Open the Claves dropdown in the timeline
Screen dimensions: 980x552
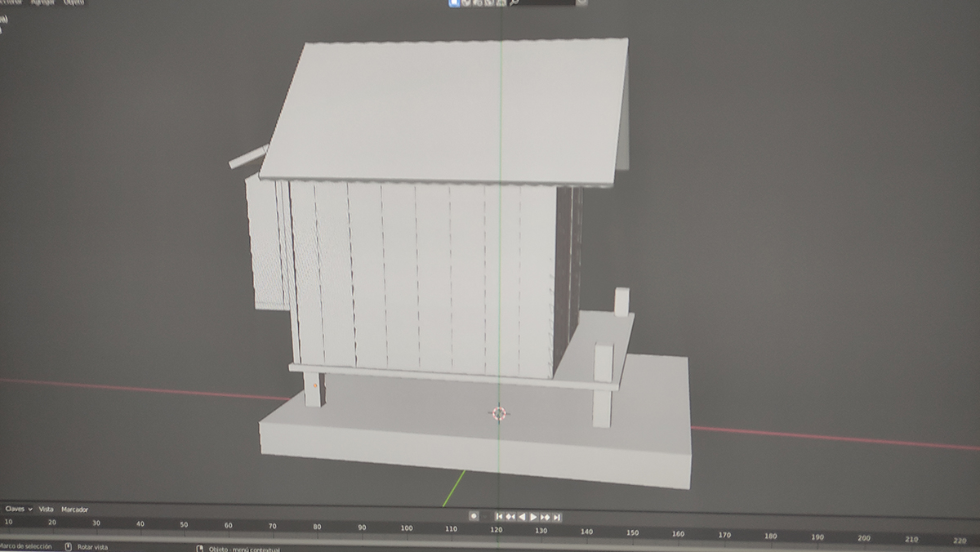coord(18,509)
